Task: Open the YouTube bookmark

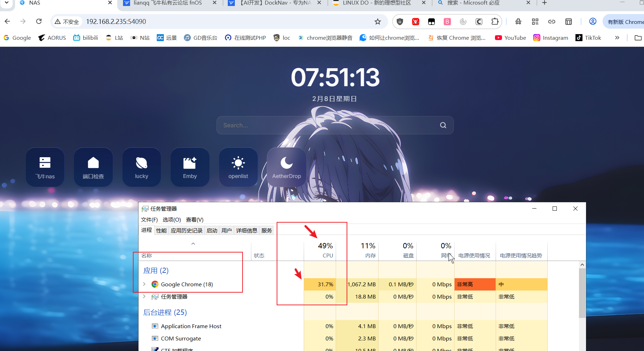Action: point(510,38)
